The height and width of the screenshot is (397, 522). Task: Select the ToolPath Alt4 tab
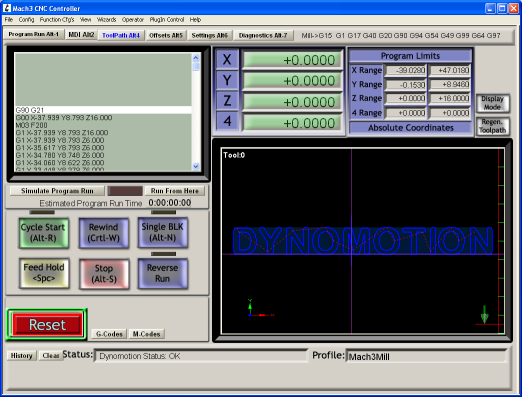(121, 35)
